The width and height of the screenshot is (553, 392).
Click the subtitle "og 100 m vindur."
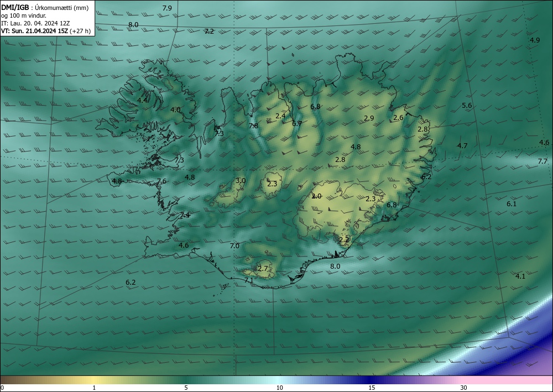(x=24, y=15)
